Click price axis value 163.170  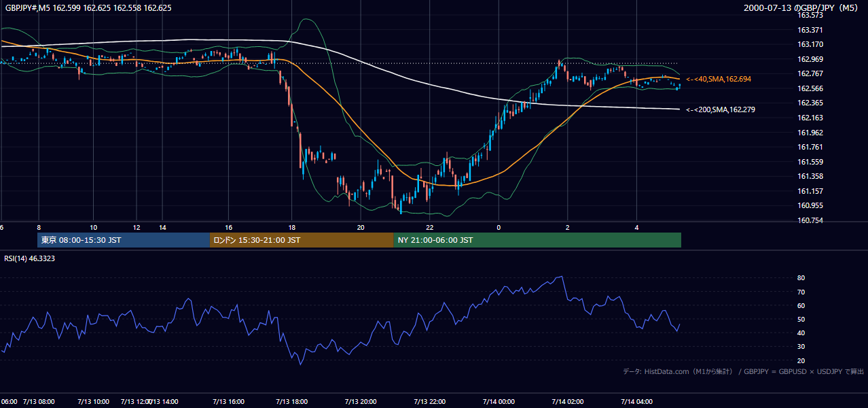pyautogui.click(x=810, y=45)
